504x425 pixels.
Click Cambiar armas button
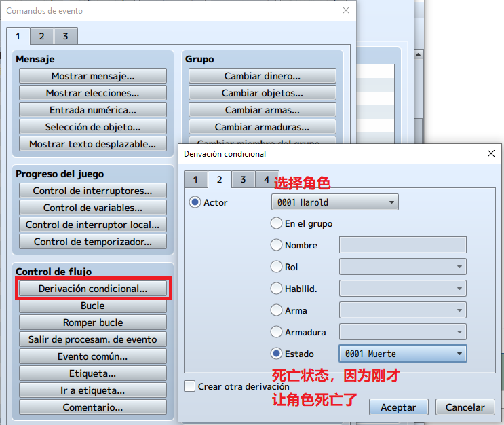click(263, 110)
